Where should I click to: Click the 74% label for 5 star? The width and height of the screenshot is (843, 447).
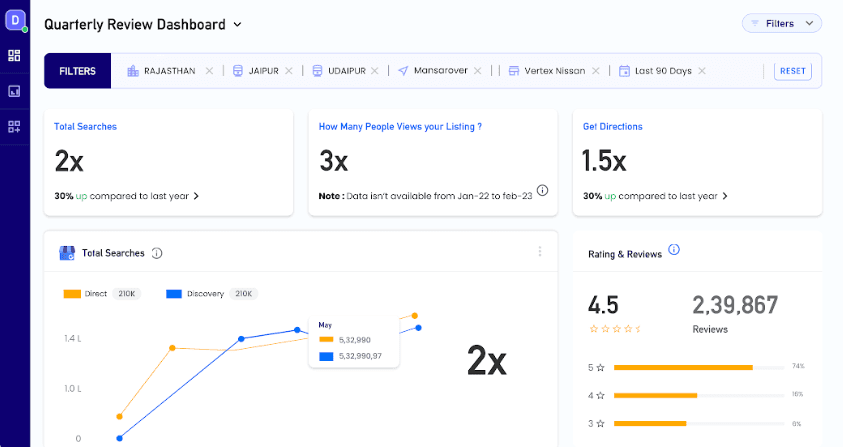click(798, 366)
